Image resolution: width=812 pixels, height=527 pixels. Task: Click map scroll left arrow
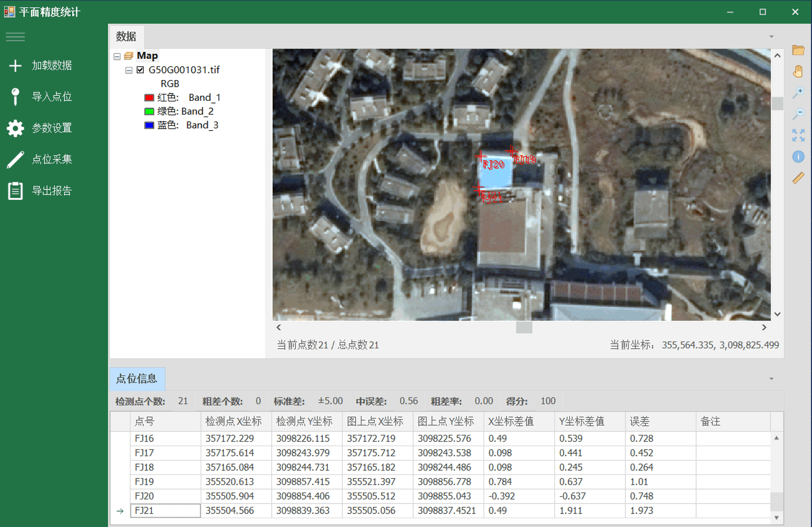coord(279,327)
